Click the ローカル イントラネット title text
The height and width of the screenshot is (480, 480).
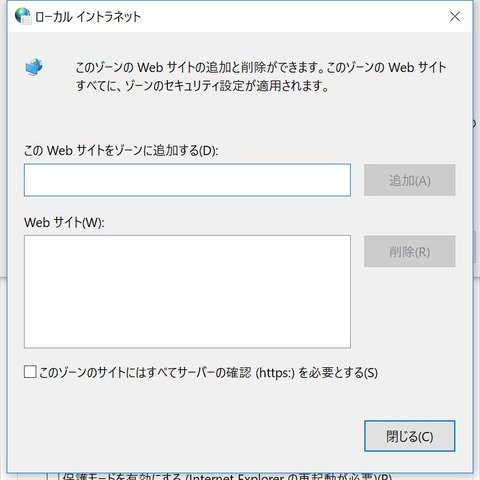tap(88, 16)
